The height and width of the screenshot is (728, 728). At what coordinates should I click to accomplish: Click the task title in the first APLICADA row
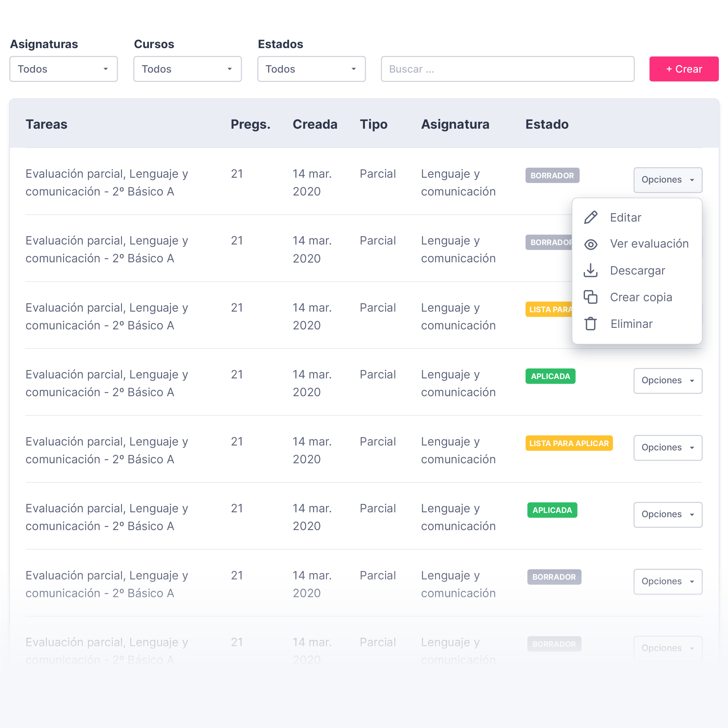107,383
